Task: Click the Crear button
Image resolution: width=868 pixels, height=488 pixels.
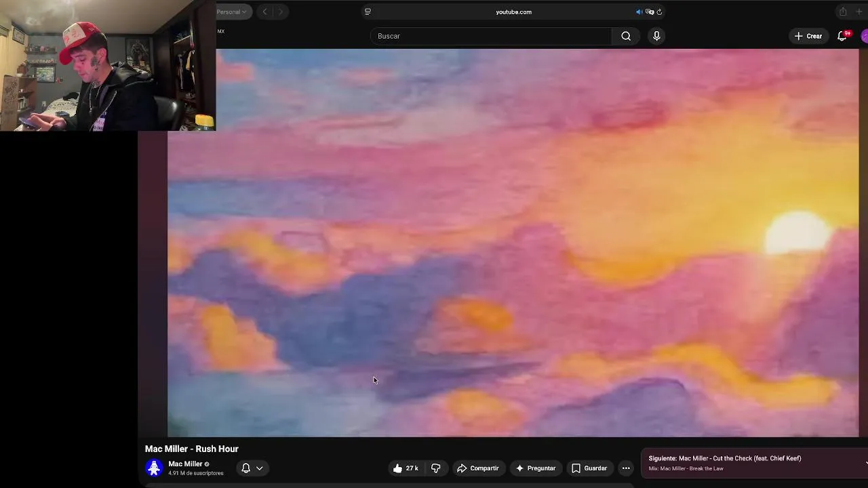Action: (x=808, y=36)
